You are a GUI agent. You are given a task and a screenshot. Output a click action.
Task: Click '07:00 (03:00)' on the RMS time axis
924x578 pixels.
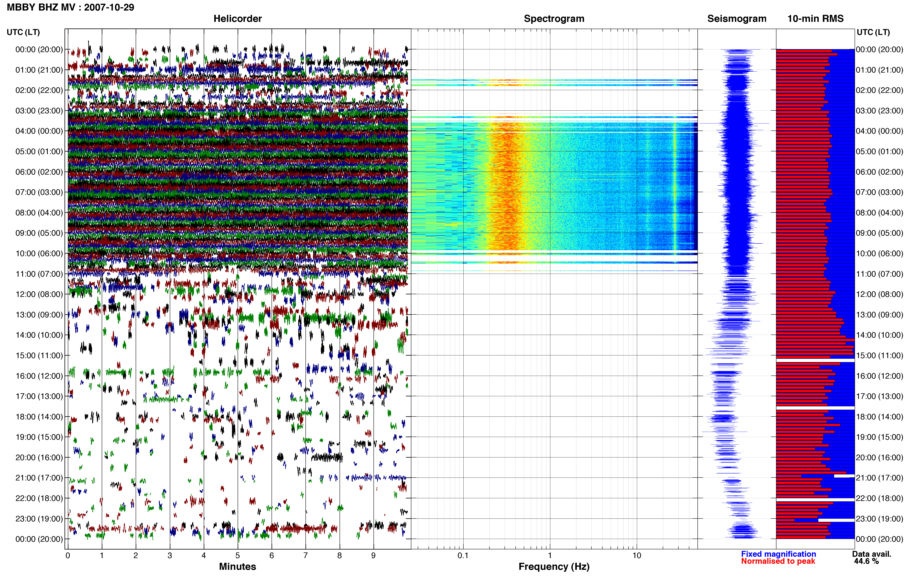879,192
